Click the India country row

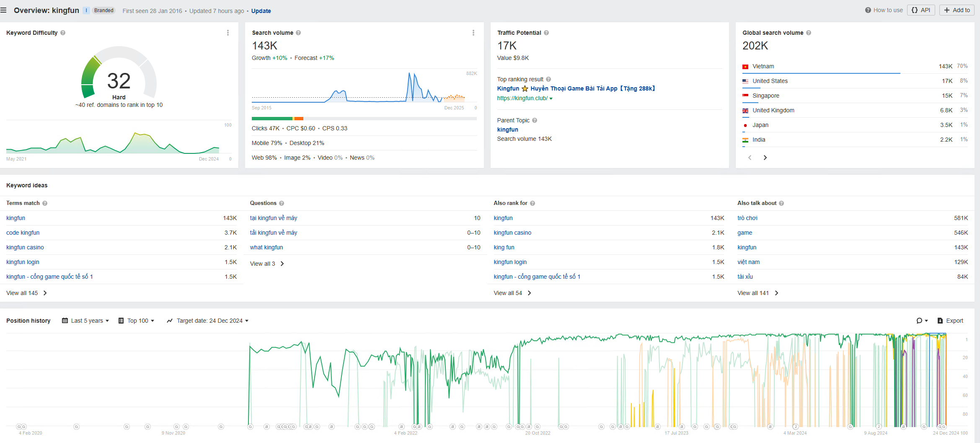855,140
